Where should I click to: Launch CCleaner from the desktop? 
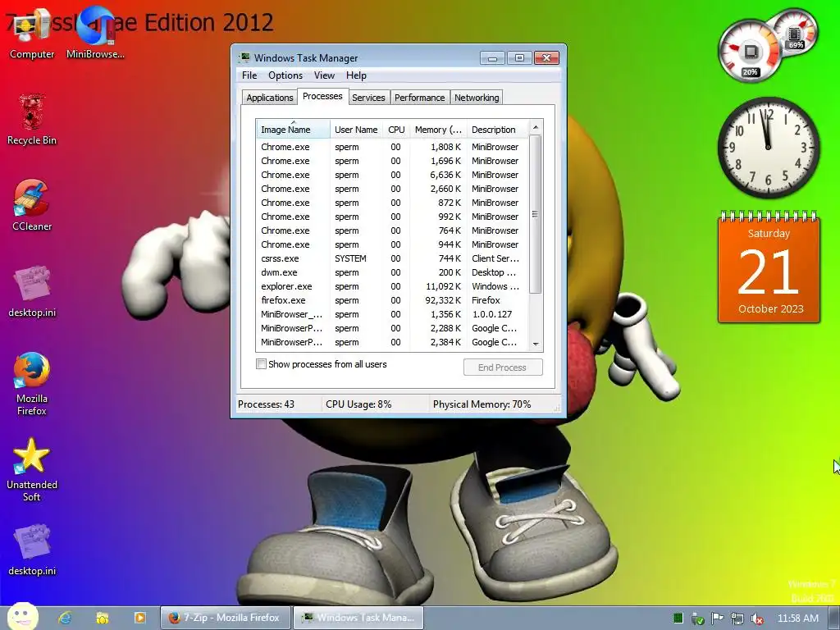[32, 206]
